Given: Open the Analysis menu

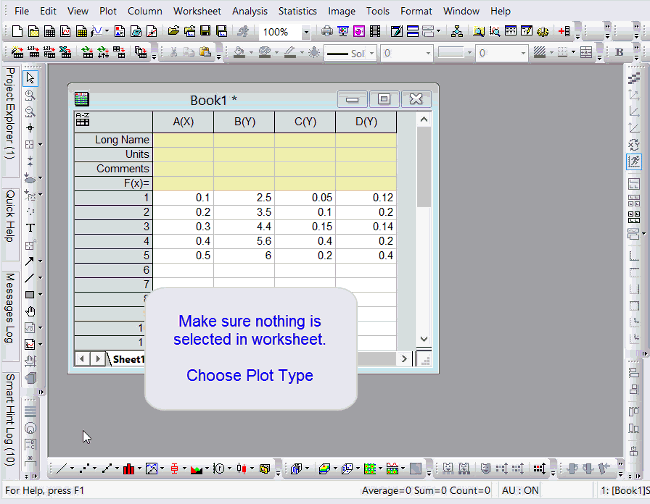Looking at the screenshot, I should pyautogui.click(x=249, y=11).
